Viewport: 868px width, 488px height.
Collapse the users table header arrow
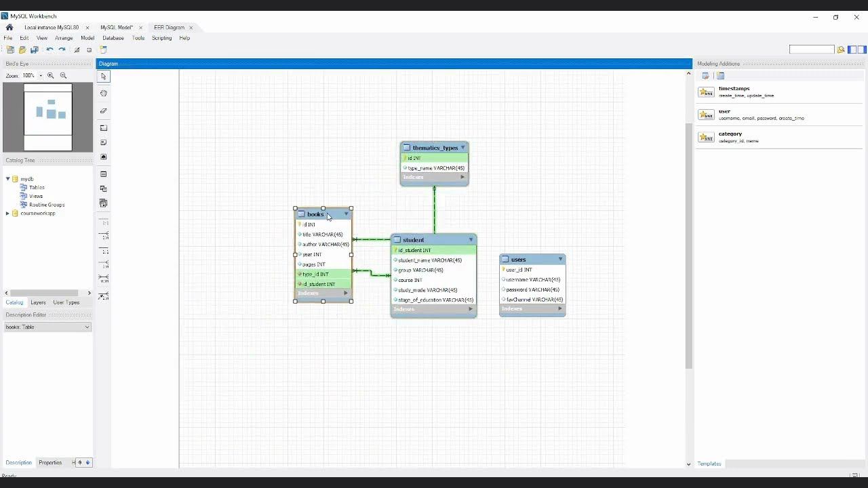560,260
